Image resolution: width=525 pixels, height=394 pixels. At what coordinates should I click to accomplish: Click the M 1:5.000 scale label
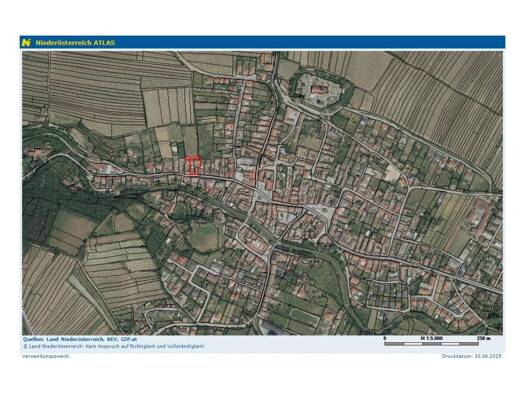click(x=432, y=338)
